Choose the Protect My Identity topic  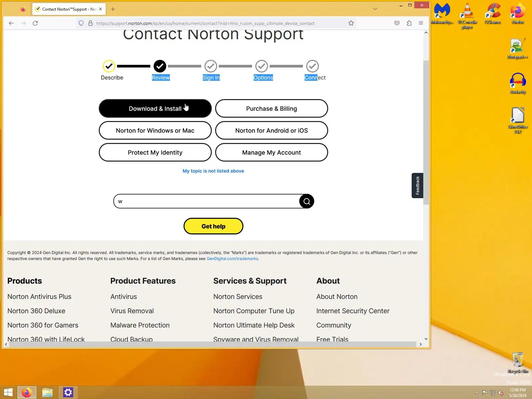[155, 152]
